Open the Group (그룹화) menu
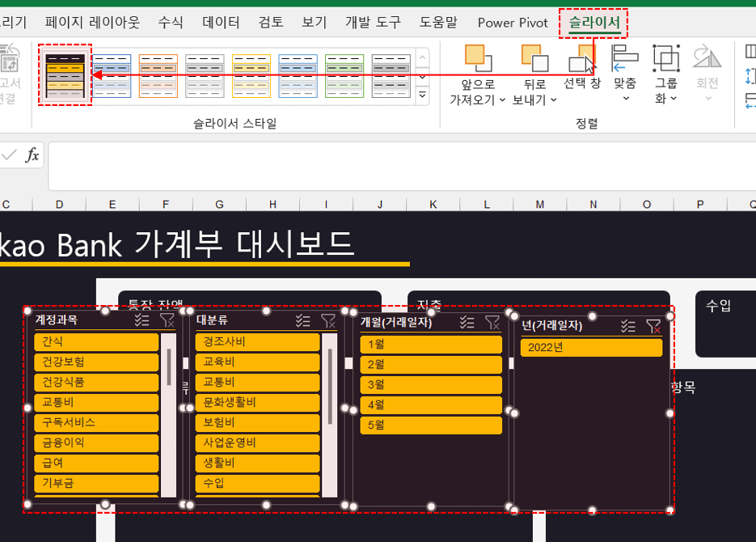The height and width of the screenshot is (542, 756). [666, 74]
